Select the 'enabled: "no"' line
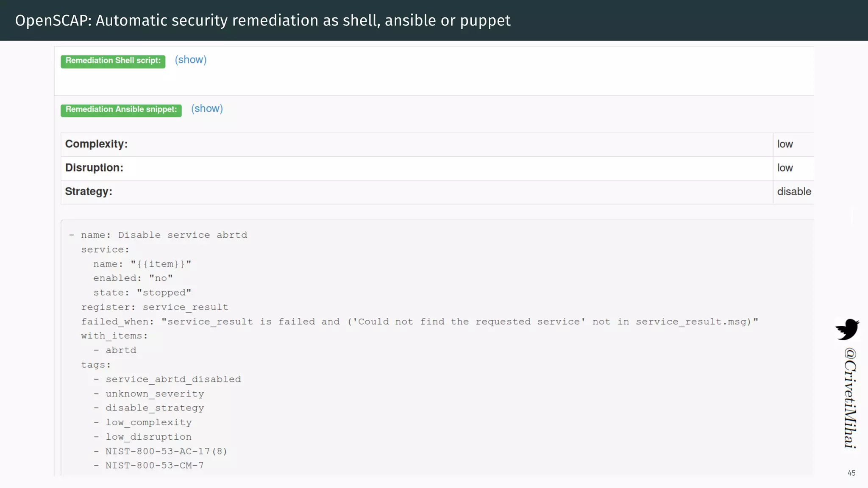 [133, 278]
